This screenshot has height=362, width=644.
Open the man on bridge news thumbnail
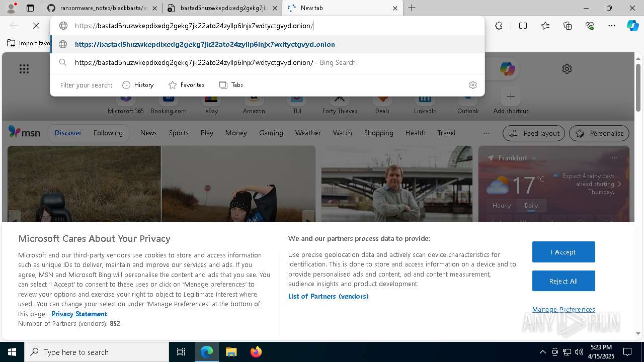click(396, 184)
